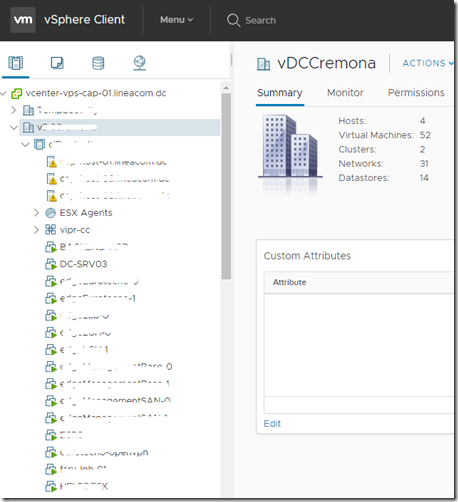Collapse the vcenter-vps-cap-01.lineacom.dc node
The width and height of the screenshot is (458, 502).
coord(4,93)
